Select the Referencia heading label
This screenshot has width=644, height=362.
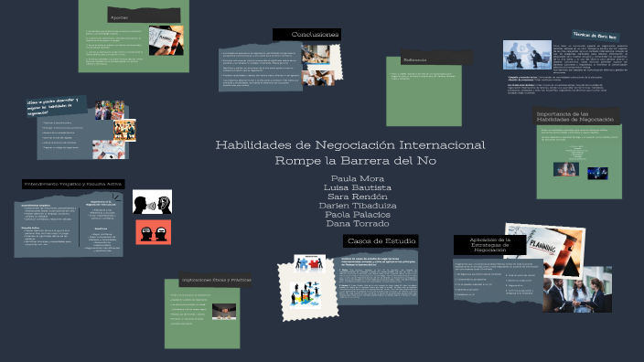414,60
